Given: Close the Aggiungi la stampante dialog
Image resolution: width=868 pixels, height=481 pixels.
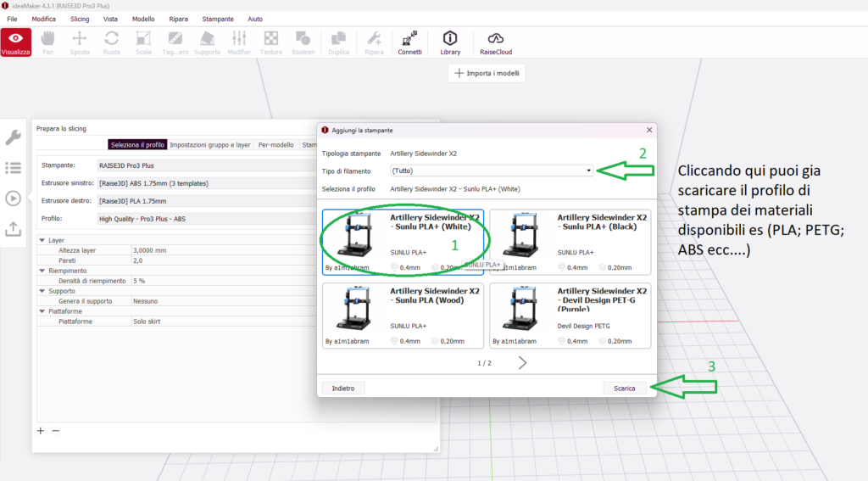Looking at the screenshot, I should [649, 130].
